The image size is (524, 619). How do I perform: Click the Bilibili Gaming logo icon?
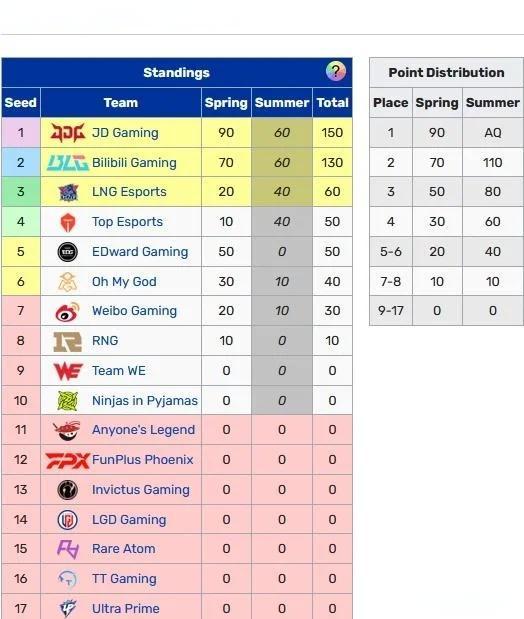(x=68, y=163)
